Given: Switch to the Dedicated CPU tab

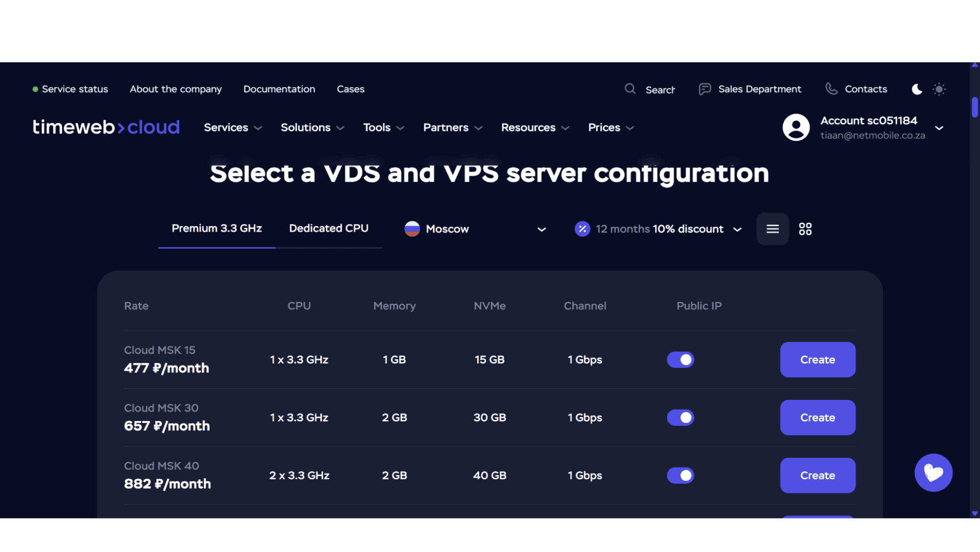Looking at the screenshot, I should pyautogui.click(x=328, y=228).
